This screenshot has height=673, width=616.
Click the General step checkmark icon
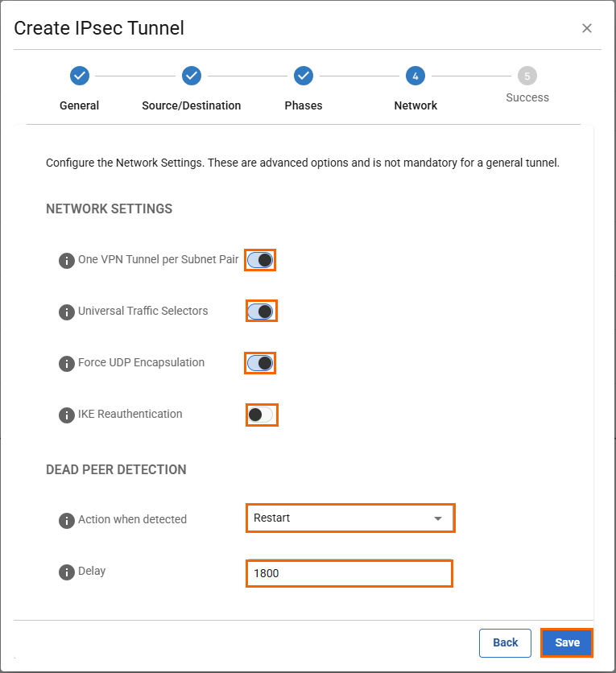pos(79,76)
